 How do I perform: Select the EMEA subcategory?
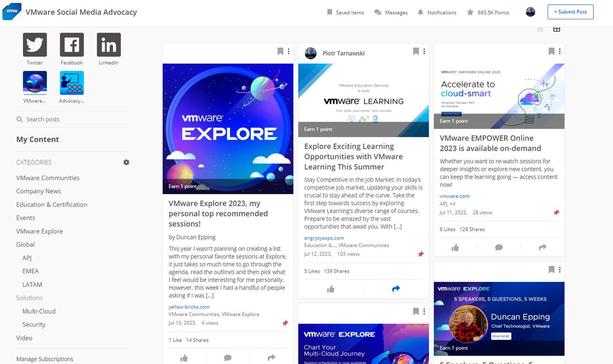(x=31, y=271)
